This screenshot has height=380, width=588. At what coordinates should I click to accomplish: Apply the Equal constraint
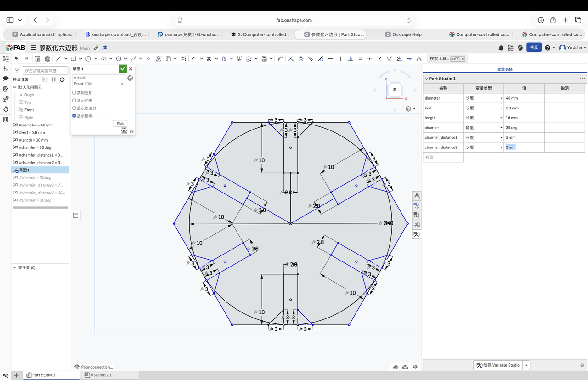(360, 59)
